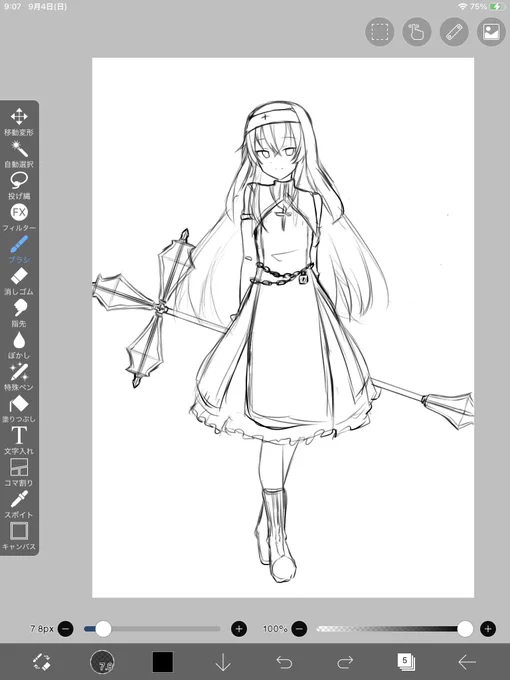
Task: Select the Transform (移動変形) tool
Action: point(19,122)
